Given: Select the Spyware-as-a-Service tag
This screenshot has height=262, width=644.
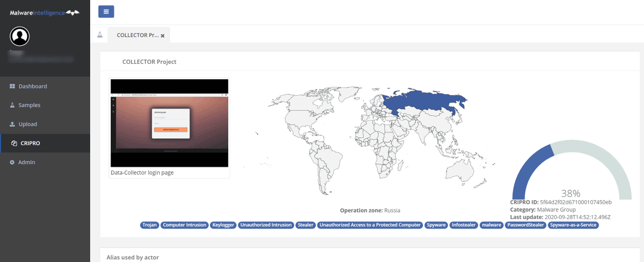Looking at the screenshot, I should (x=574, y=225).
